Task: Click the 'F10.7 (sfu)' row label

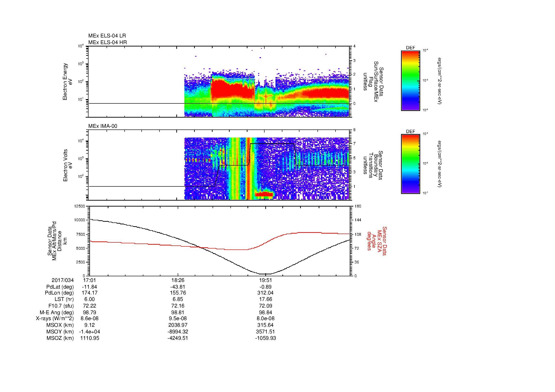Action: [x=61, y=306]
